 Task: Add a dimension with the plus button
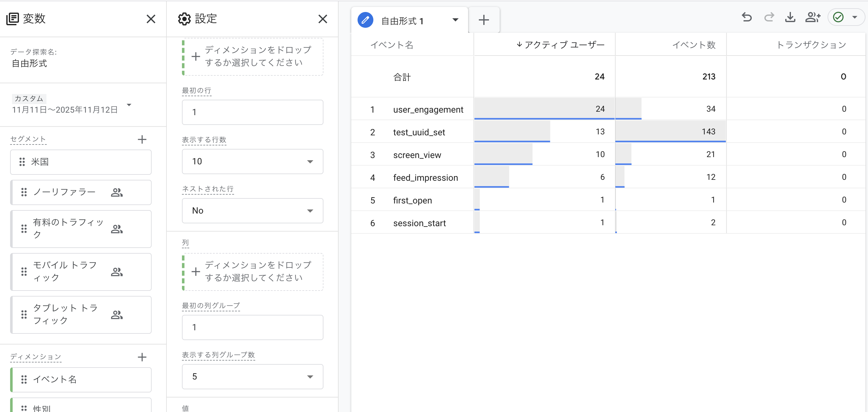pos(142,357)
